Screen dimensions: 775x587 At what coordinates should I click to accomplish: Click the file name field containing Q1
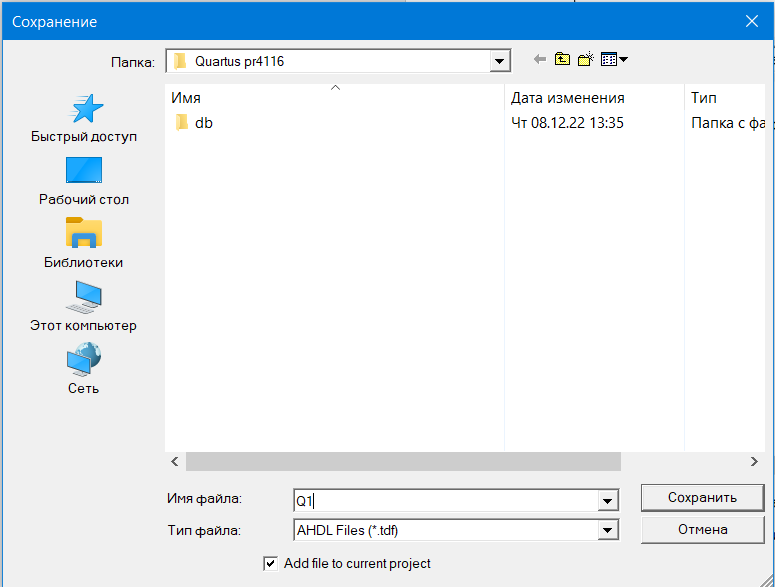(x=445, y=501)
